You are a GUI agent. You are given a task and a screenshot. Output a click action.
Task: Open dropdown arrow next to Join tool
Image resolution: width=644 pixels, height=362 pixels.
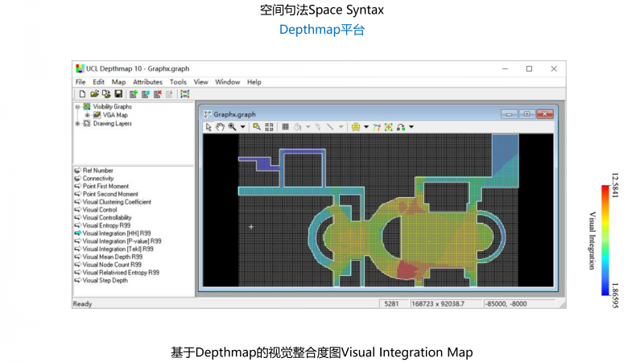point(411,127)
